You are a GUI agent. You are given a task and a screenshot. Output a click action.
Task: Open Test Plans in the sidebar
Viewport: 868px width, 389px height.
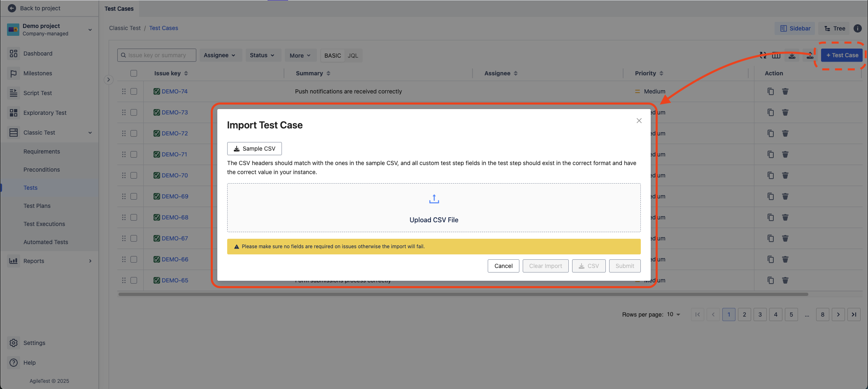coord(37,206)
